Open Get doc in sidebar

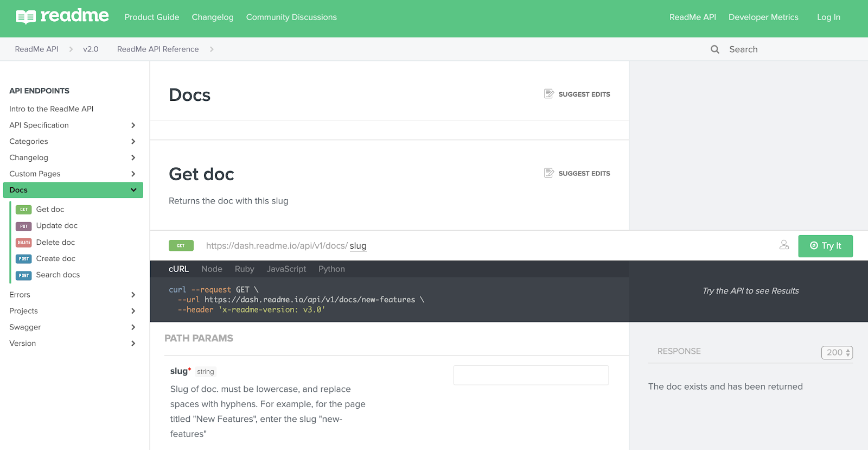[50, 210]
